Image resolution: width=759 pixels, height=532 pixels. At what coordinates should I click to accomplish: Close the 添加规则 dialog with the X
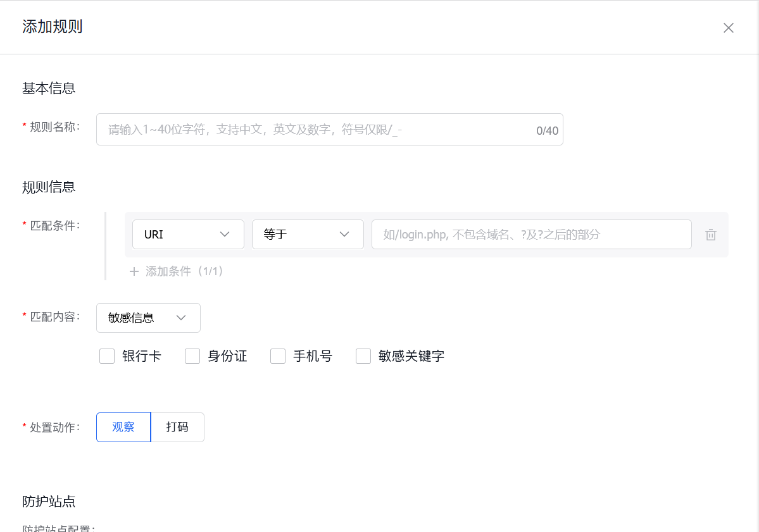coord(728,27)
